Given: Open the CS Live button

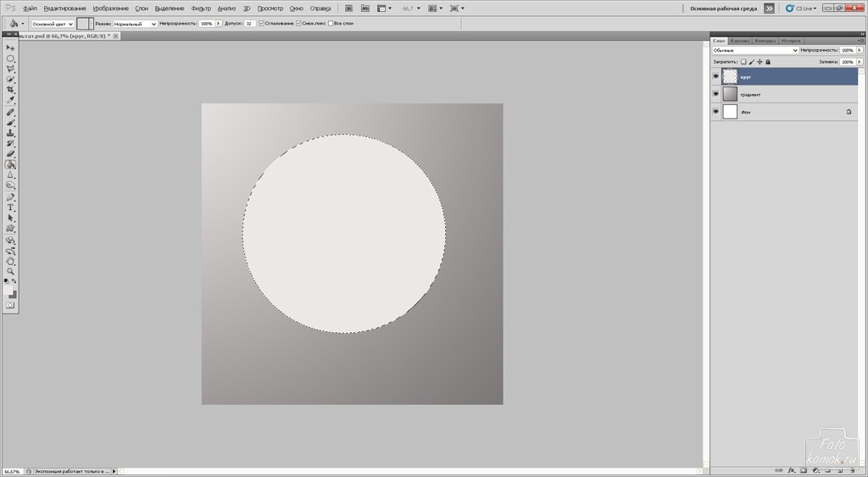Looking at the screenshot, I should [x=801, y=8].
